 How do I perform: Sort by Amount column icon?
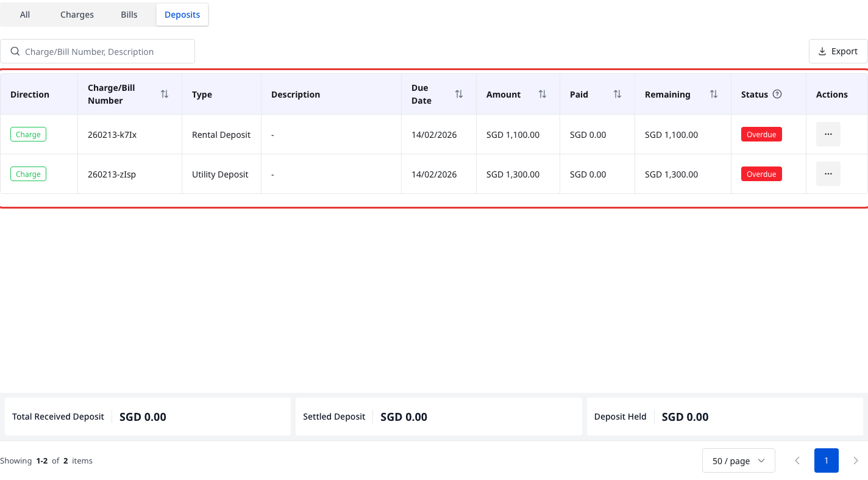(x=542, y=94)
